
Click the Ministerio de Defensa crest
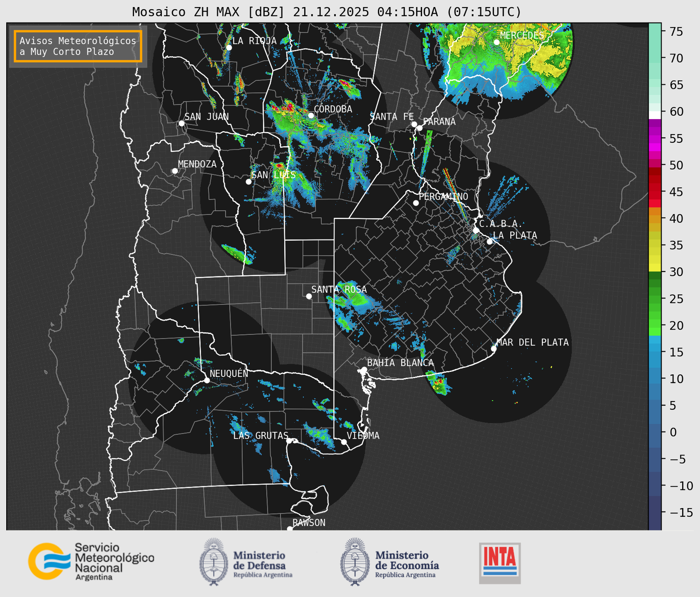point(213,562)
